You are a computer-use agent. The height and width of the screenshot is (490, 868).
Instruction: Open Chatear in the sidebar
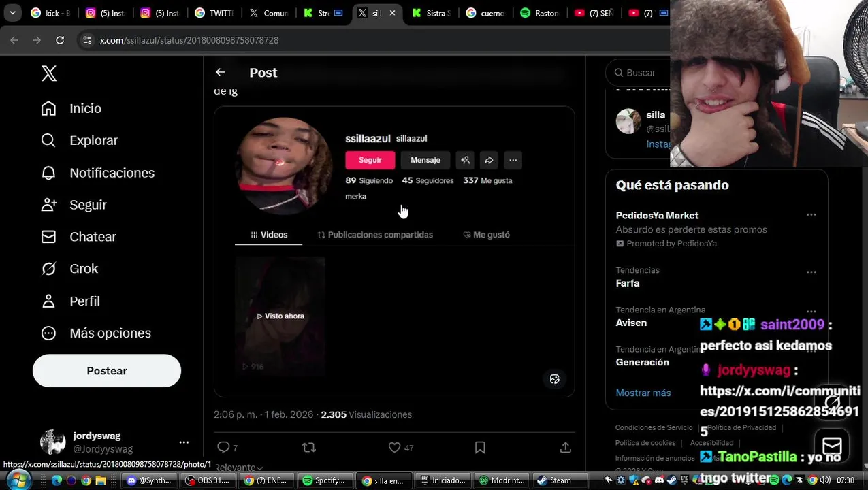(78, 237)
